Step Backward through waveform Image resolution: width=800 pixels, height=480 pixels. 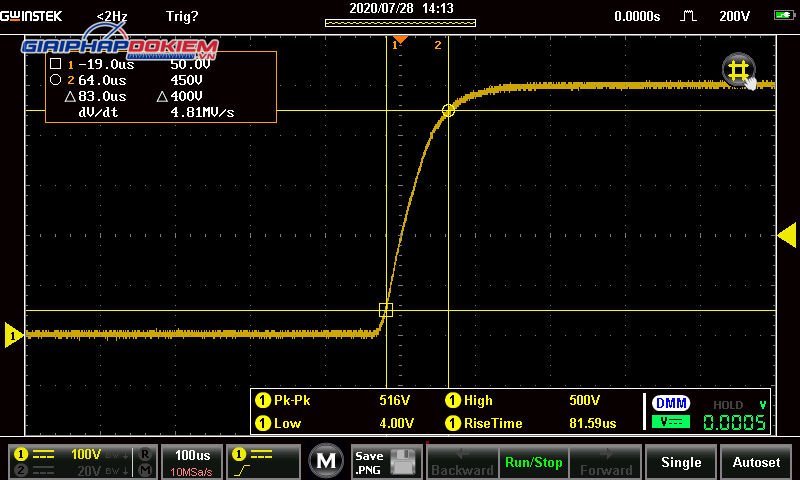tap(462, 462)
